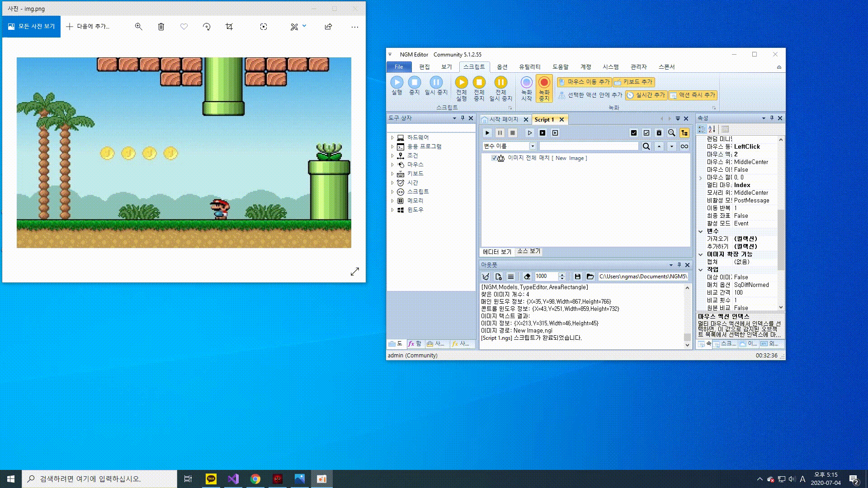Open the 유틸리티 ribbon tab
Image resolution: width=868 pixels, height=488 pixels.
529,67
